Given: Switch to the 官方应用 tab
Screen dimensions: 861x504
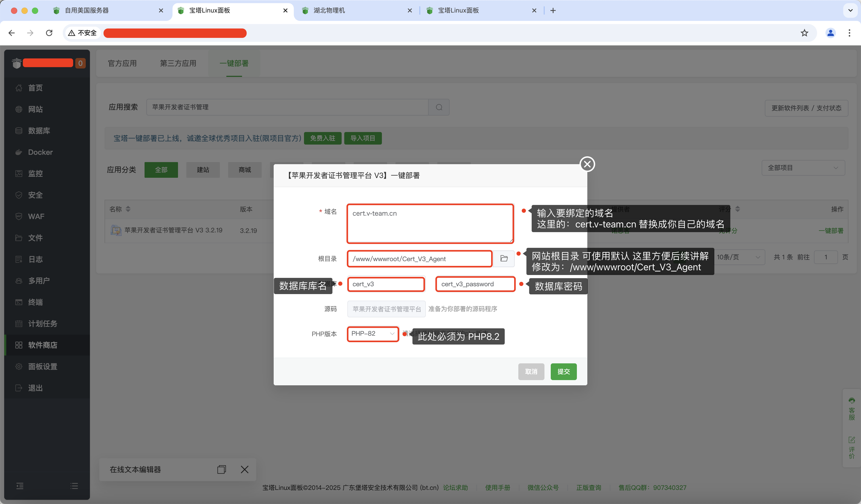Looking at the screenshot, I should pyautogui.click(x=122, y=64).
